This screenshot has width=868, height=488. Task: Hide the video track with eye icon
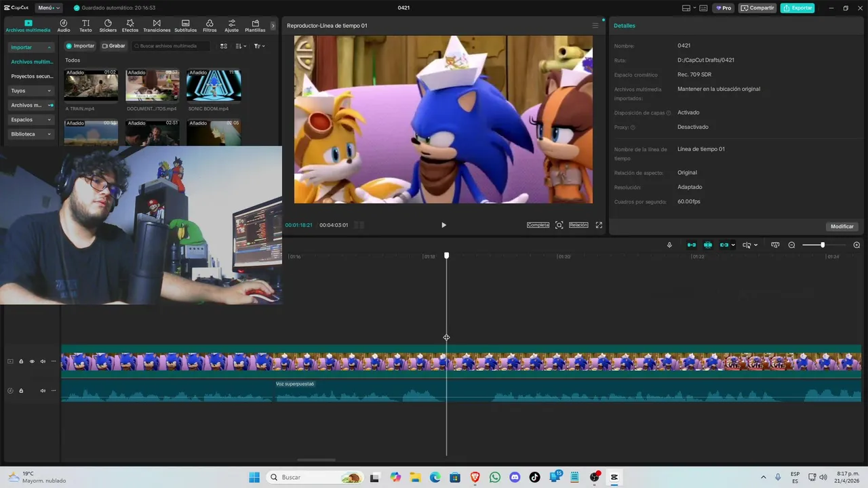tap(32, 362)
